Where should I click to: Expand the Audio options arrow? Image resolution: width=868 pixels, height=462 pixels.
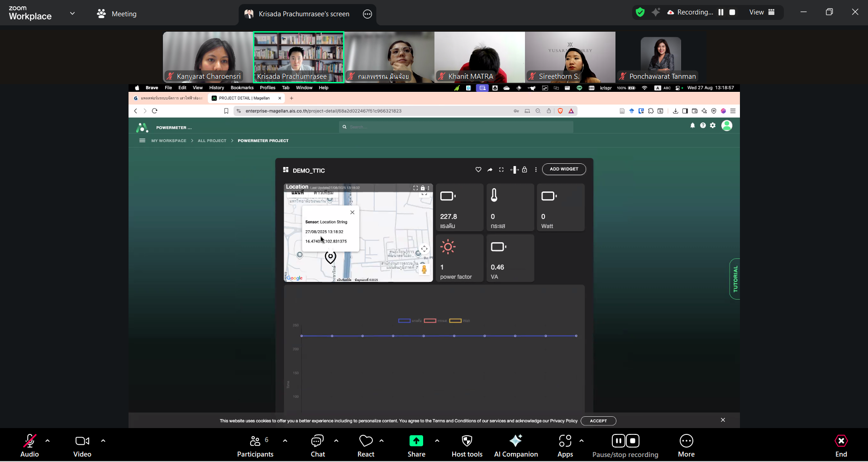point(48,440)
